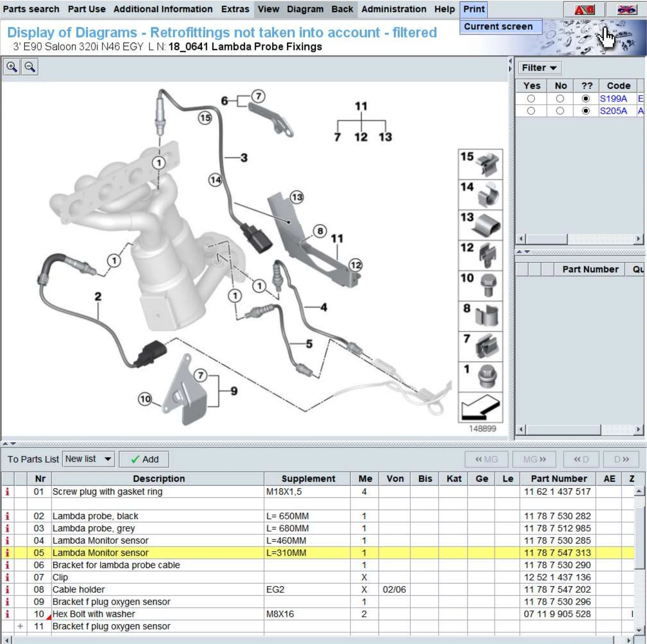This screenshot has height=644, width=647.
Task: Open the View menu
Action: [x=268, y=9]
